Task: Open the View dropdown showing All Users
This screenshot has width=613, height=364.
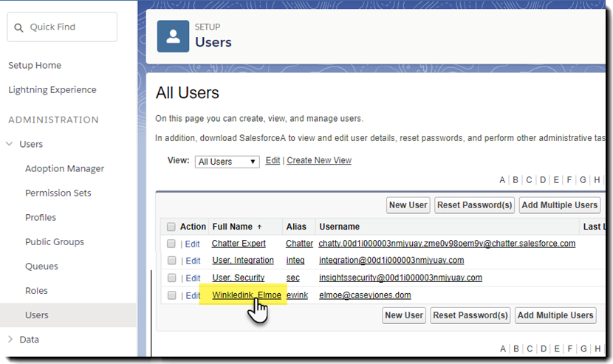Action: [227, 162]
